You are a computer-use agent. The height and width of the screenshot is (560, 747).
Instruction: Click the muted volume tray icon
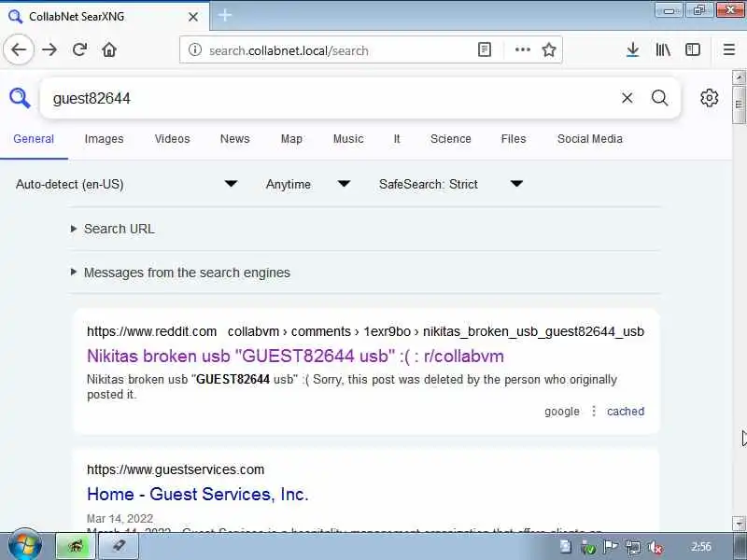pos(655,548)
